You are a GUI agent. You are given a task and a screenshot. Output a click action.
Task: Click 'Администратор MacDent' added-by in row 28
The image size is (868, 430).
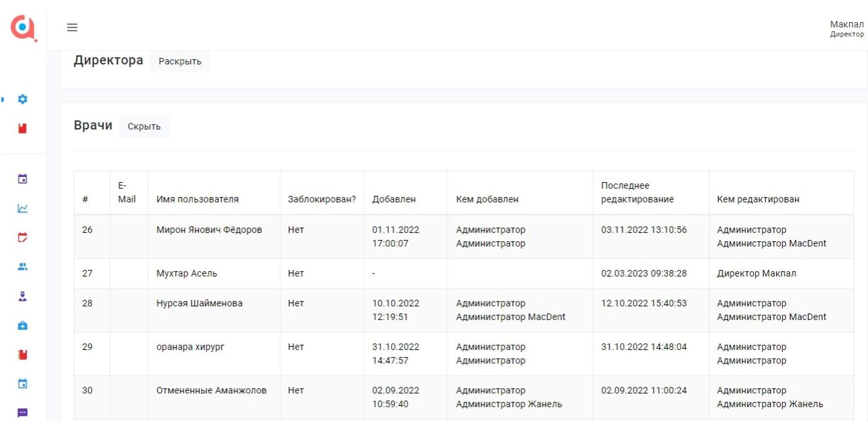510,317
